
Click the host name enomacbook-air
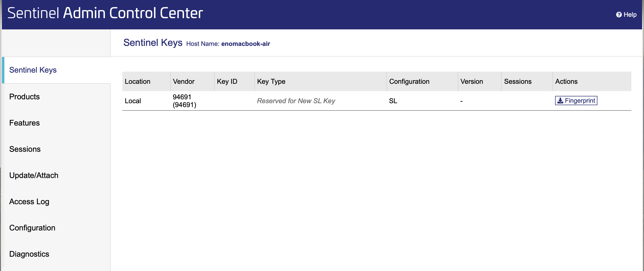(246, 44)
